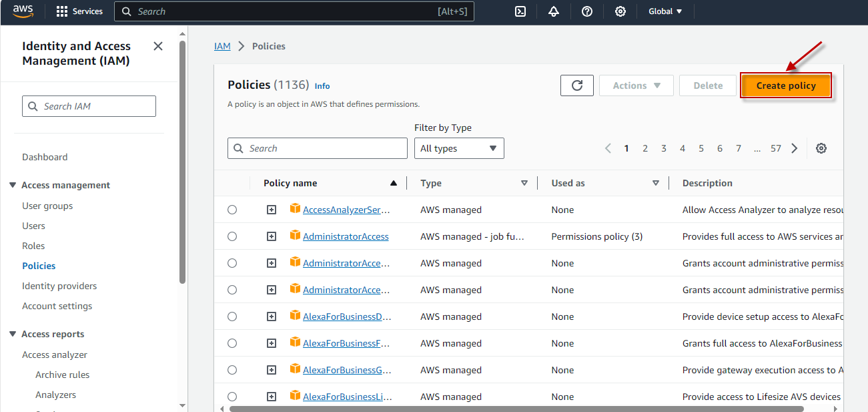Open Archive rules in the sidebar

(62, 375)
